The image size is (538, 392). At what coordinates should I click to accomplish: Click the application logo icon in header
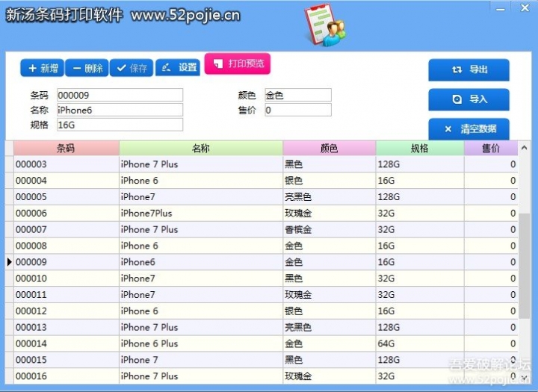[x=324, y=25]
